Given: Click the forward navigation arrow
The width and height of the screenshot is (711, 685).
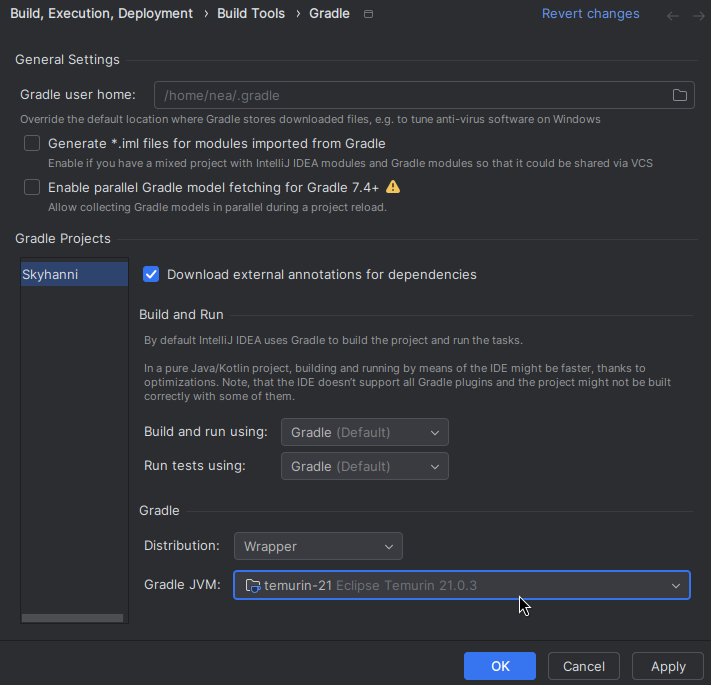Looking at the screenshot, I should pos(699,16).
